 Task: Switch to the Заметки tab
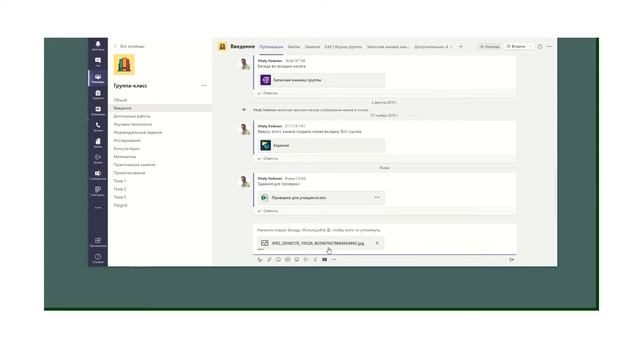point(312,47)
